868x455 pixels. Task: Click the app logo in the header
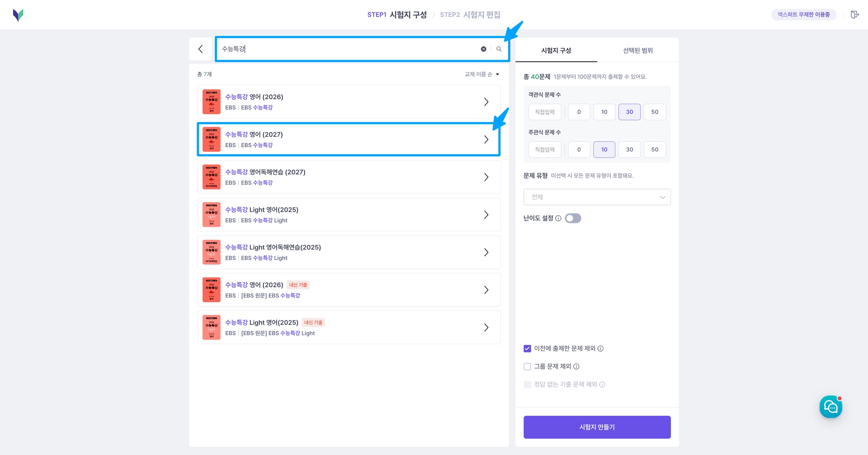point(18,15)
